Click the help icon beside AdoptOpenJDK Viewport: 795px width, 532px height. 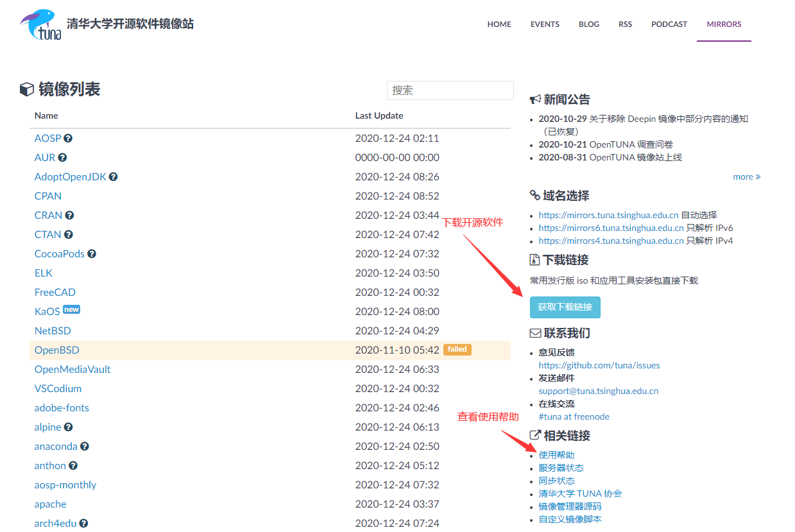[x=114, y=176]
